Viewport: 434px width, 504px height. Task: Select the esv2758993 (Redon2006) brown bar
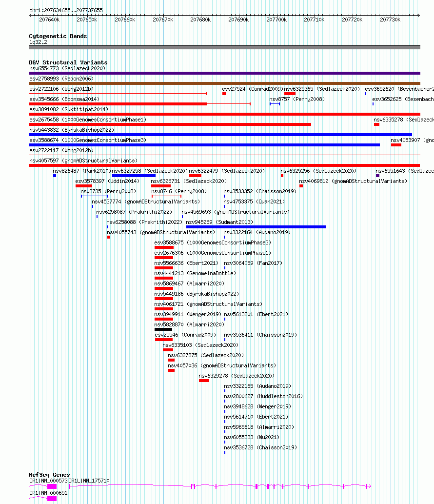[x=224, y=83]
